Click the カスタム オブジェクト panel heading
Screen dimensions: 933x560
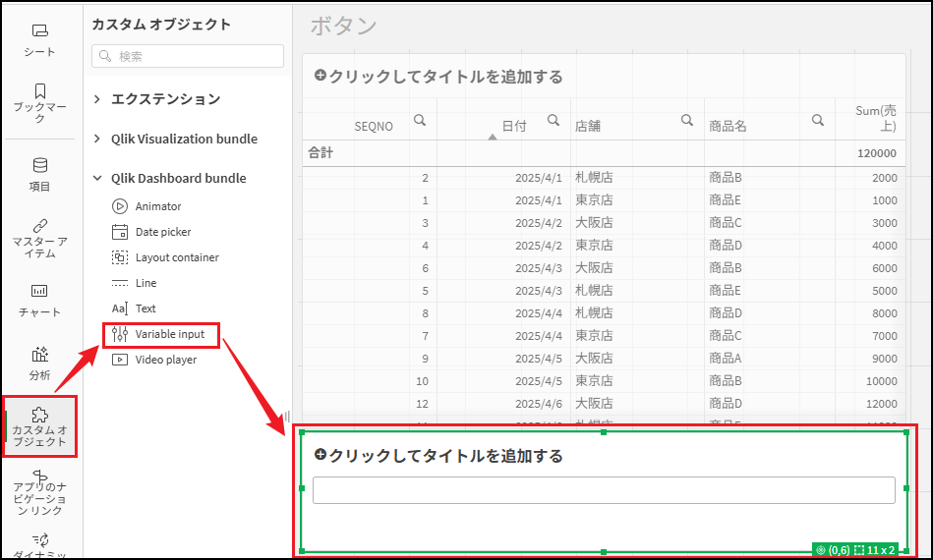pyautogui.click(x=160, y=25)
